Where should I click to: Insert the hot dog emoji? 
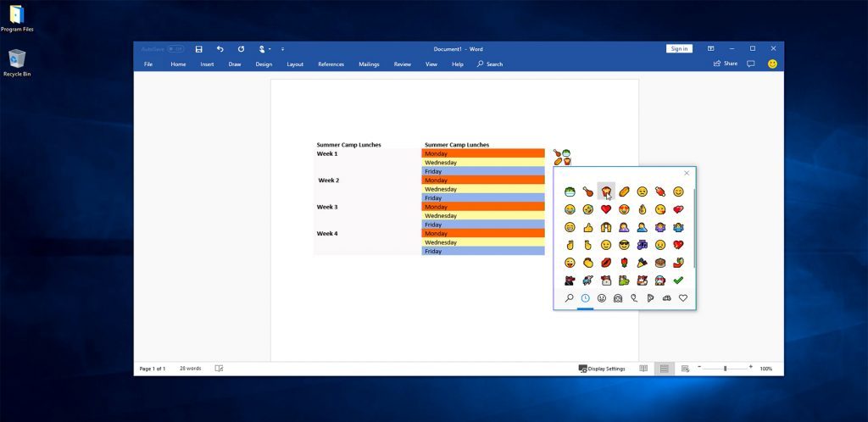tap(625, 192)
